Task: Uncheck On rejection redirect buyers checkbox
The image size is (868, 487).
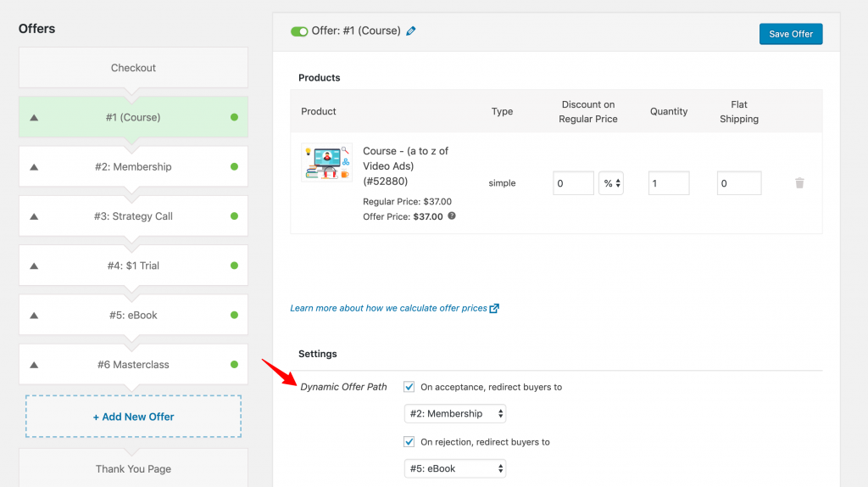Action: pos(409,441)
